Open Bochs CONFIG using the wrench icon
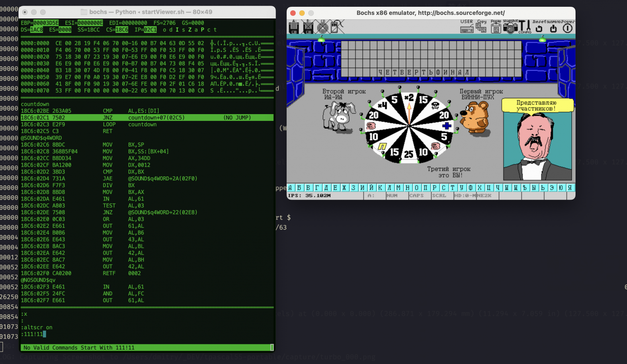Viewport: 627px width, 364px height. point(525,27)
